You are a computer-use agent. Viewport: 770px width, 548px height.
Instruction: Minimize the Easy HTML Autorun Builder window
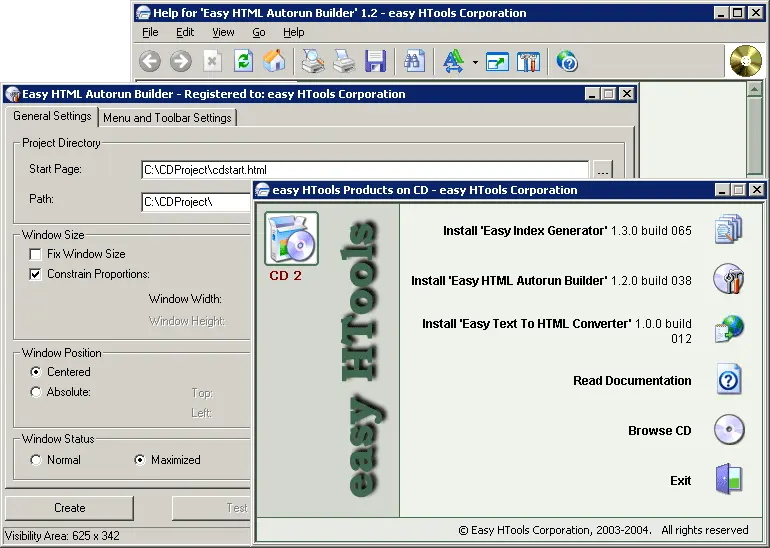[592, 94]
